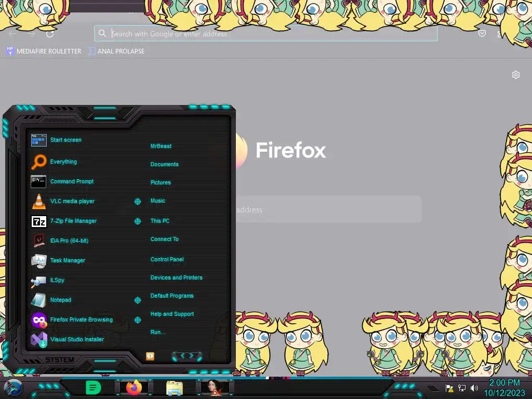The height and width of the screenshot is (399, 532).
Task: Click the Task Manager label text
Action: tap(68, 261)
